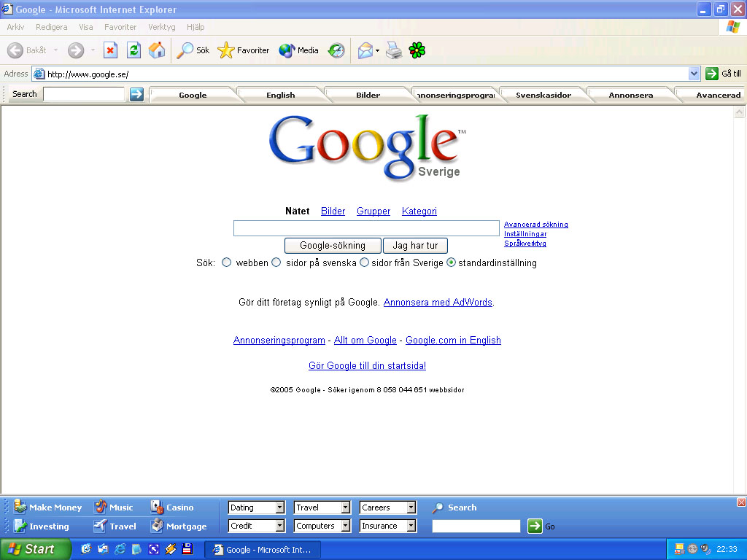Select the webben radio button
747x560 pixels.
[x=227, y=262]
